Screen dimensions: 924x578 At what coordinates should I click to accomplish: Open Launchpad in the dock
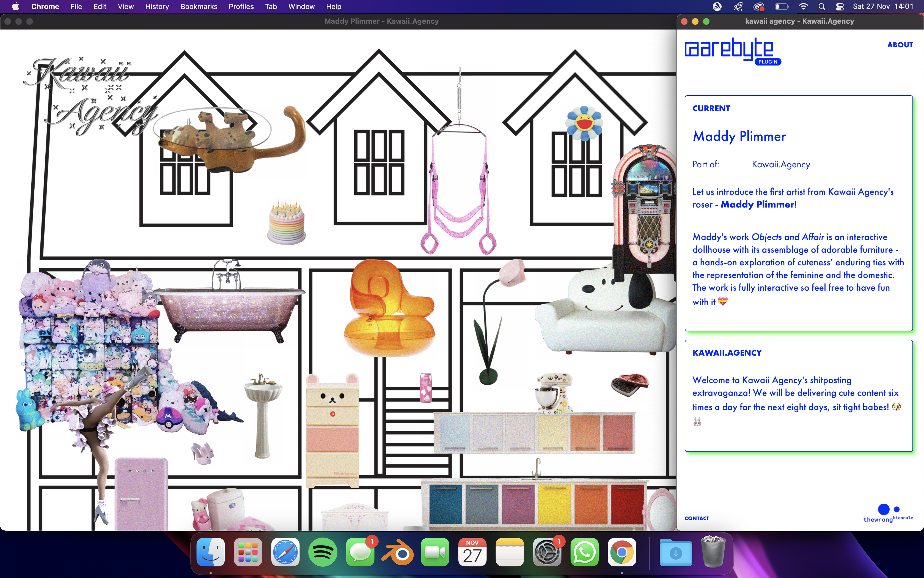[x=248, y=552]
